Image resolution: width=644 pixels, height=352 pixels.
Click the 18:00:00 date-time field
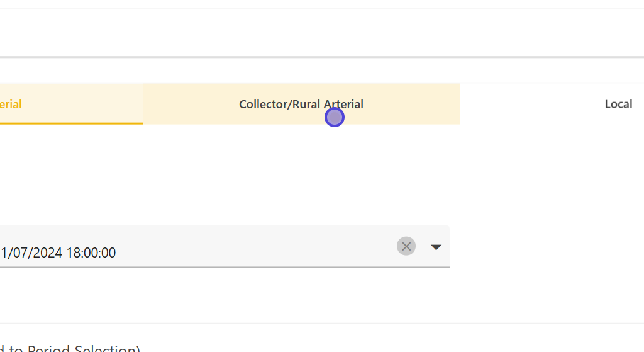click(189, 252)
